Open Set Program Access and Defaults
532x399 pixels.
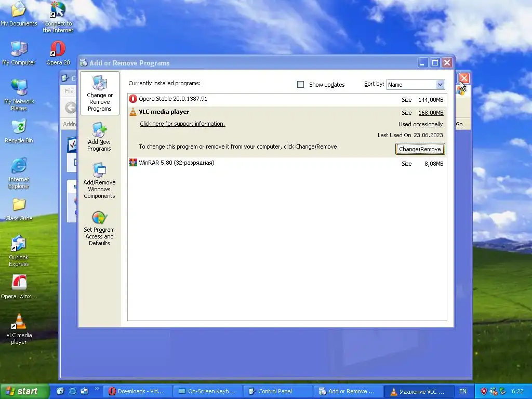click(99, 228)
